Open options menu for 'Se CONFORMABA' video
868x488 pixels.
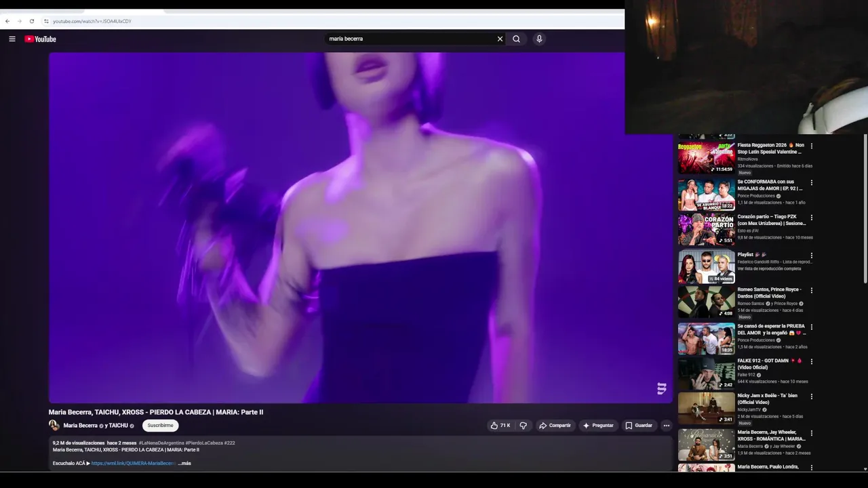(x=812, y=183)
